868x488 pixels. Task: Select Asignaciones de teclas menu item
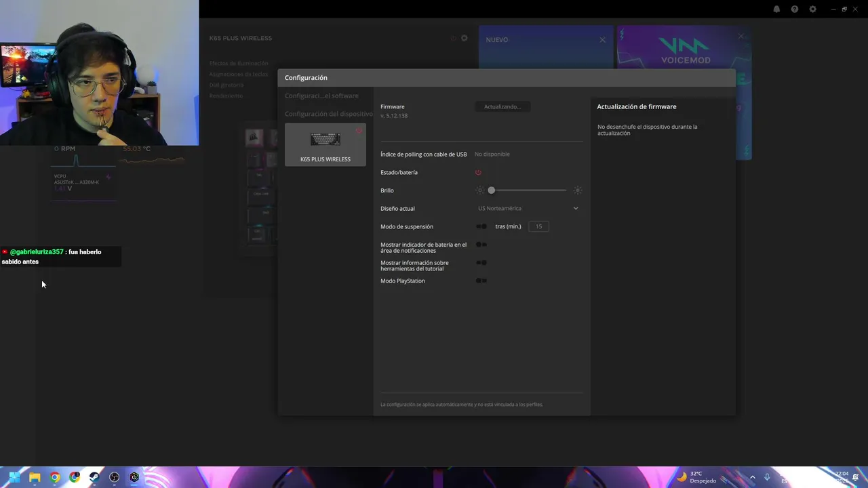point(239,74)
